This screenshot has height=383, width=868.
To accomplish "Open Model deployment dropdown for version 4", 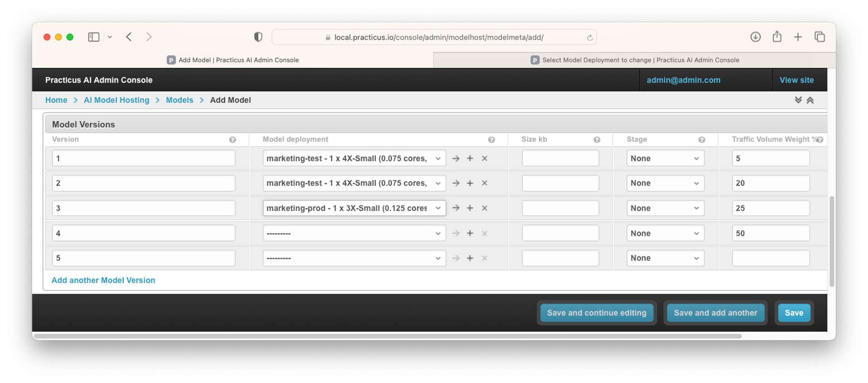I will click(354, 234).
